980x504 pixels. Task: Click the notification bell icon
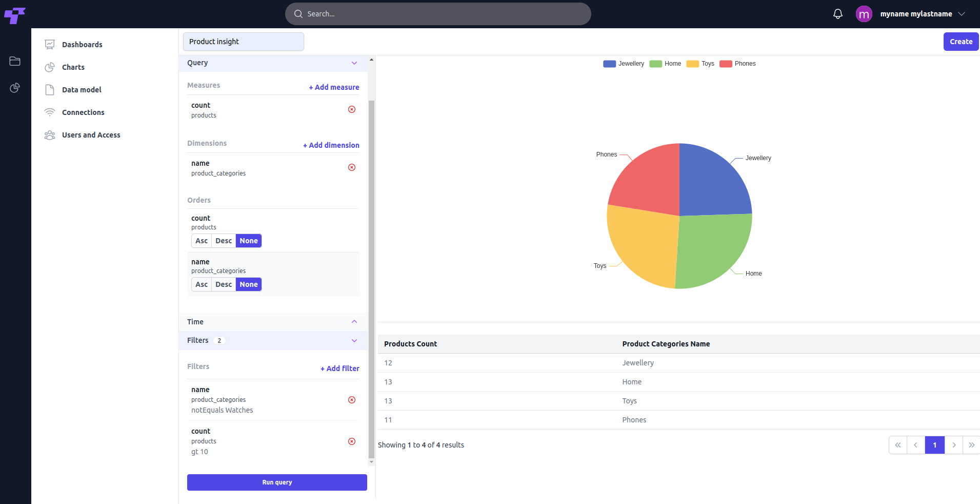coord(837,14)
